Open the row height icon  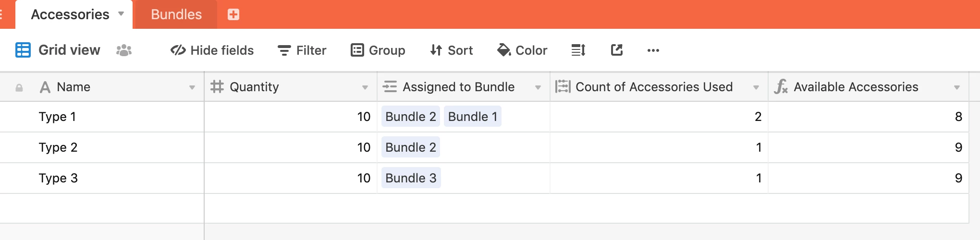point(578,50)
